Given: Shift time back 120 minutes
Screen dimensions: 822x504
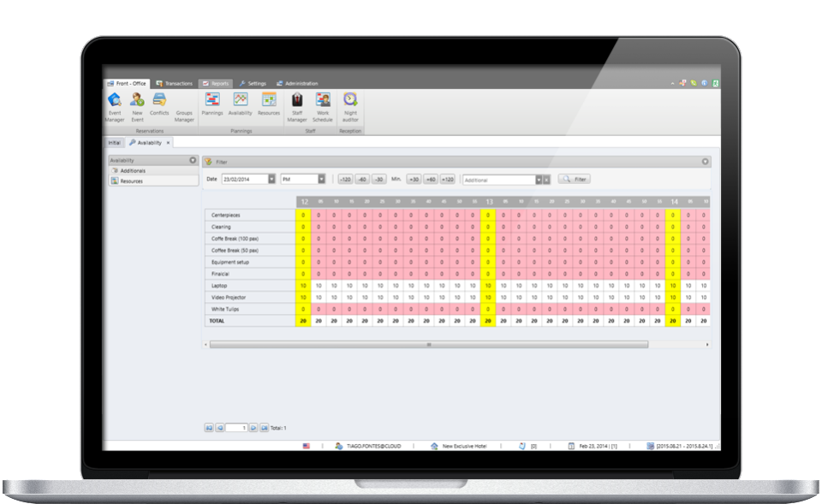Looking at the screenshot, I should click(345, 179).
